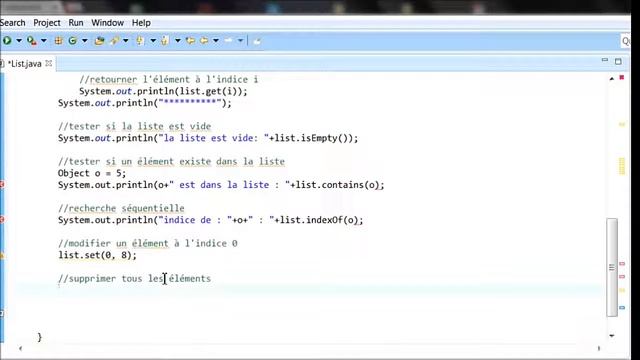Open the Forward history dropdown arrow
Screen dimensions: 640x360
tap(240, 41)
